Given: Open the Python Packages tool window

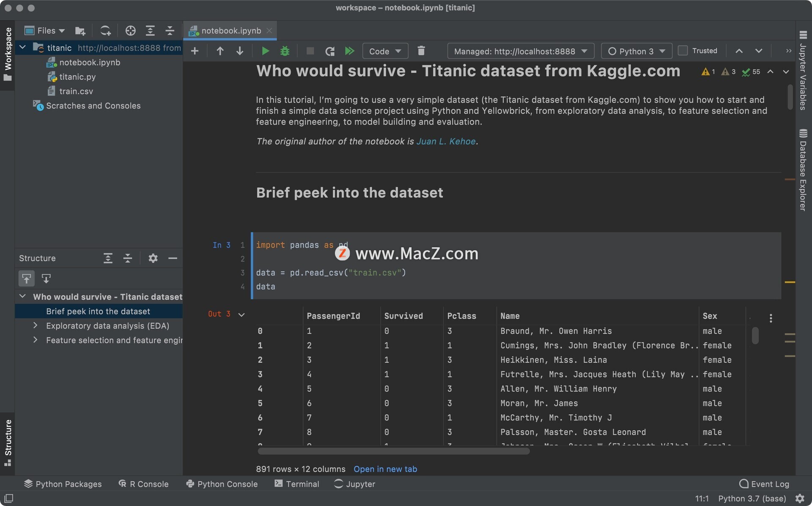Looking at the screenshot, I should coord(63,484).
